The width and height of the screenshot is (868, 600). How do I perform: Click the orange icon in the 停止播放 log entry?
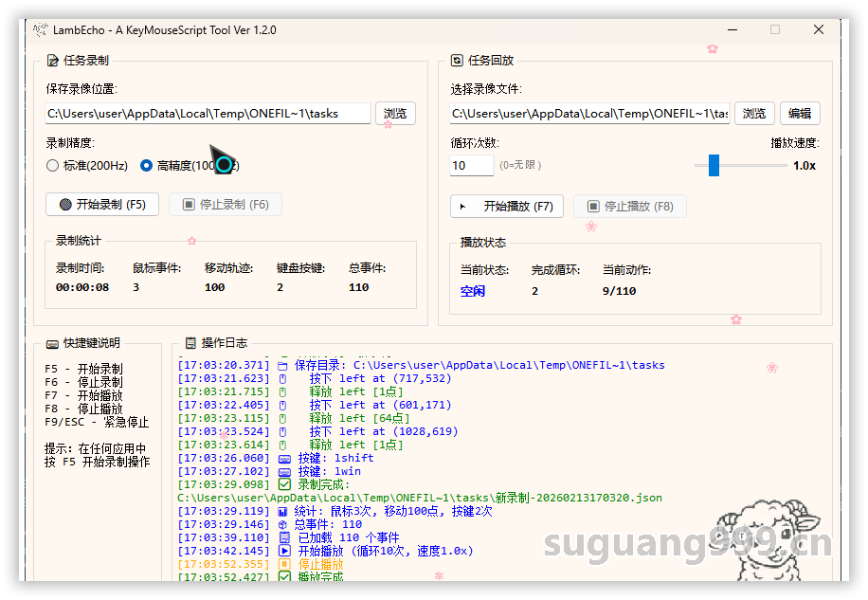[284, 564]
